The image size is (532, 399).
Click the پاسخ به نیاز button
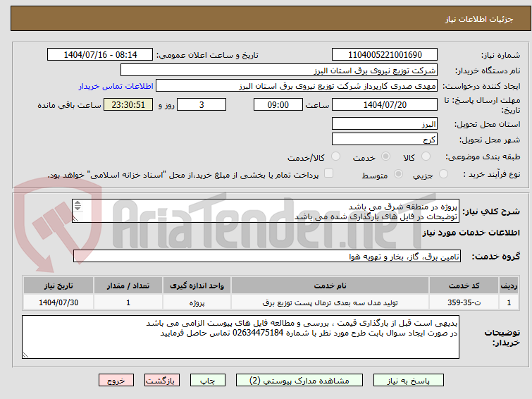(408, 381)
